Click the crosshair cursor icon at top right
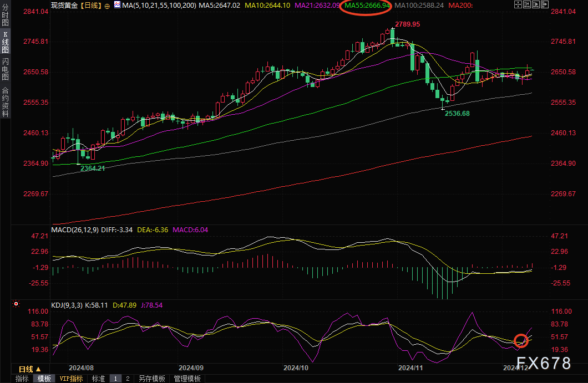This screenshot has height=383, width=588. [x=518, y=5]
